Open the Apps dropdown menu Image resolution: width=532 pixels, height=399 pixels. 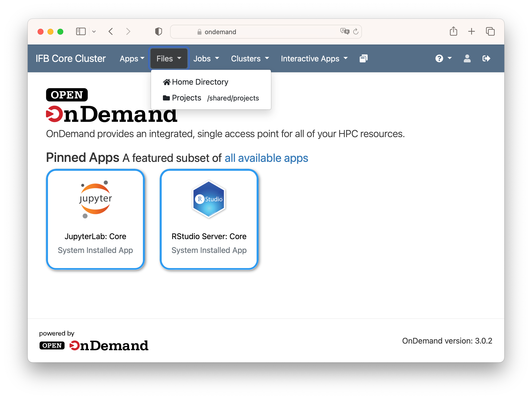point(132,59)
